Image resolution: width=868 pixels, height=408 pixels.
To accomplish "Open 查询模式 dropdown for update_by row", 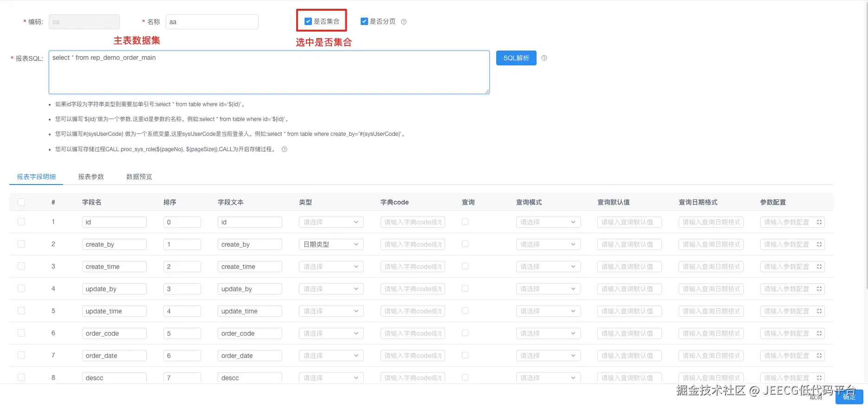I will coord(548,289).
